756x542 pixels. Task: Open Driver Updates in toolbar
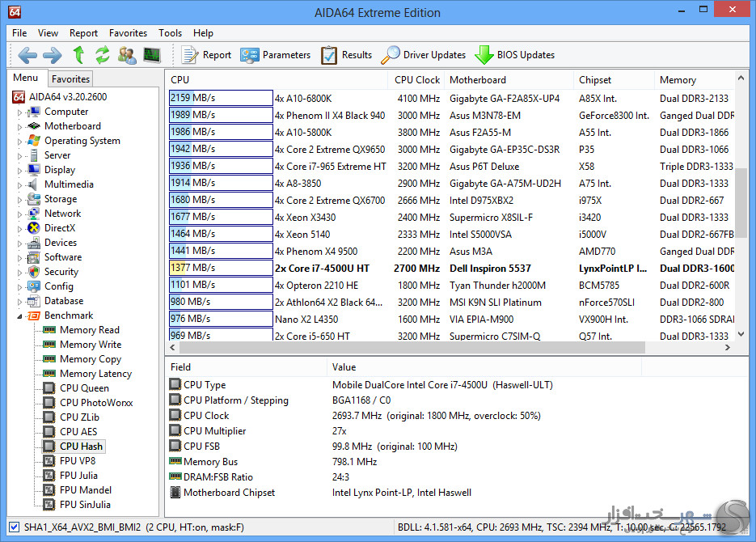pyautogui.click(x=424, y=55)
